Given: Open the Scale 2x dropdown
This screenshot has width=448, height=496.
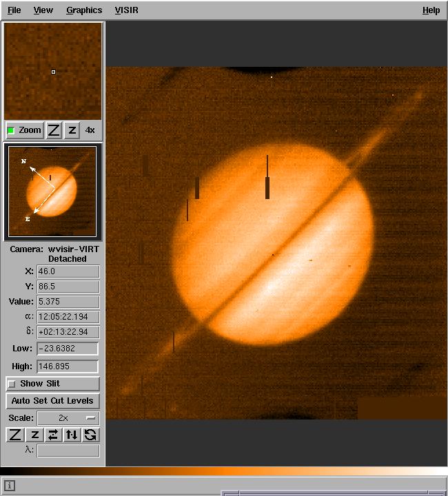Looking at the screenshot, I should point(68,418).
